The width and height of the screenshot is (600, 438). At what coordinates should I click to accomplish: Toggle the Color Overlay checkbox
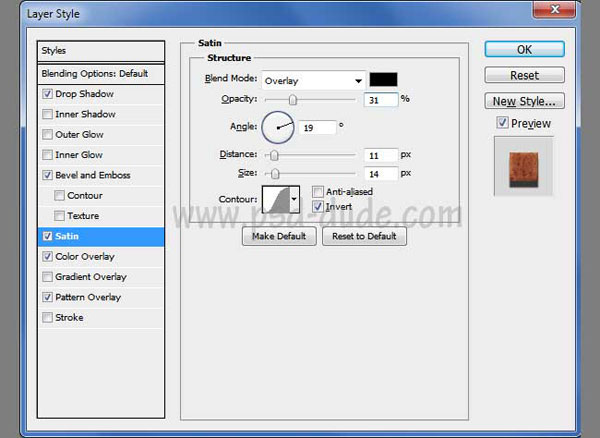click(47, 256)
